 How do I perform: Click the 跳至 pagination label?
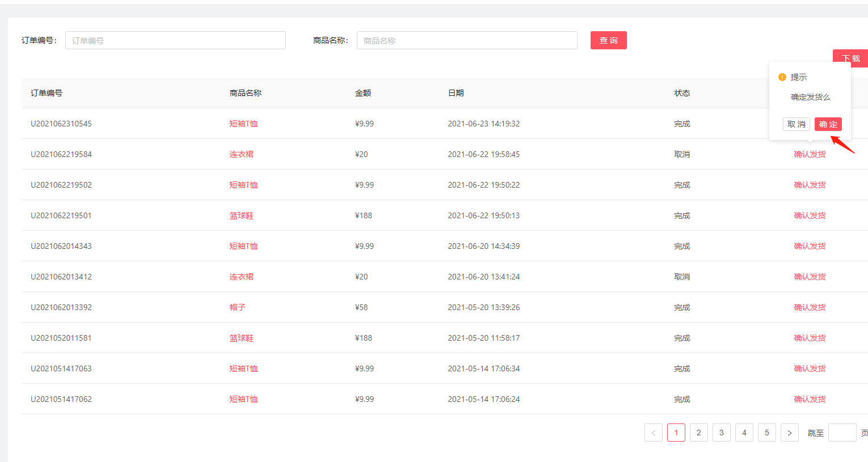tap(816, 433)
